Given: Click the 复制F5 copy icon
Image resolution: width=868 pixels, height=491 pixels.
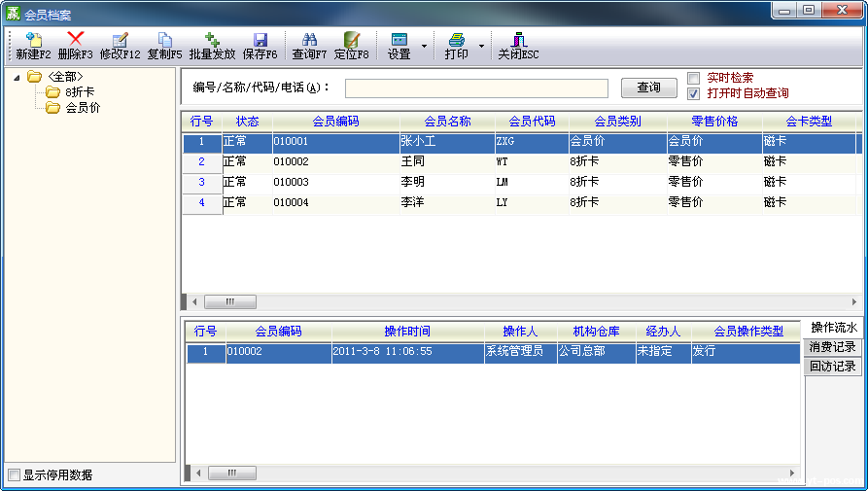Looking at the screenshot, I should 164,39.
